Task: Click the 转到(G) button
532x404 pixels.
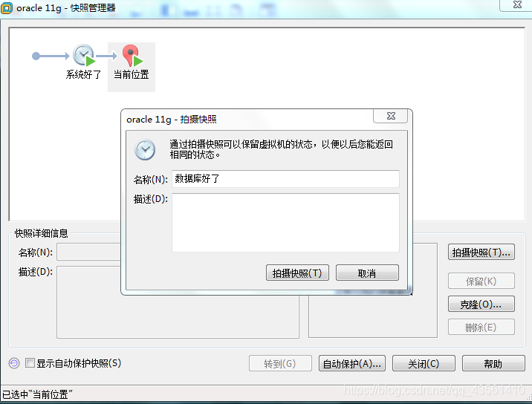Action: pyautogui.click(x=280, y=363)
